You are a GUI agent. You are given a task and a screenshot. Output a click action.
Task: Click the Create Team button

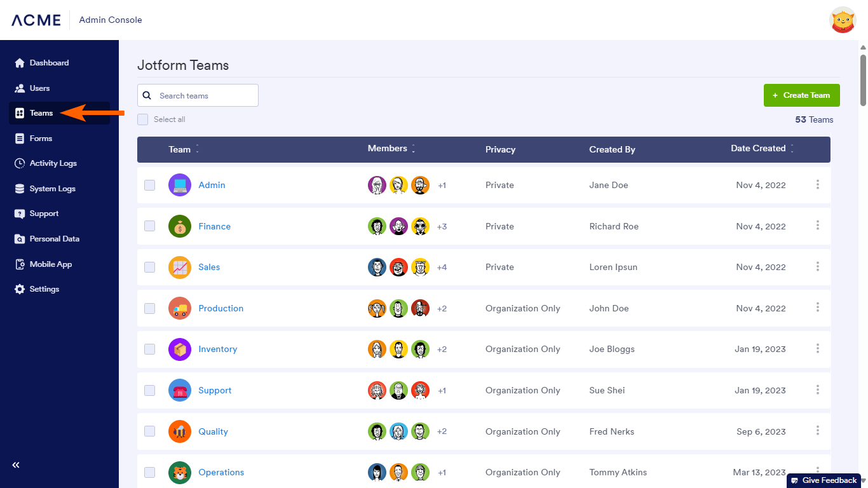click(x=802, y=95)
